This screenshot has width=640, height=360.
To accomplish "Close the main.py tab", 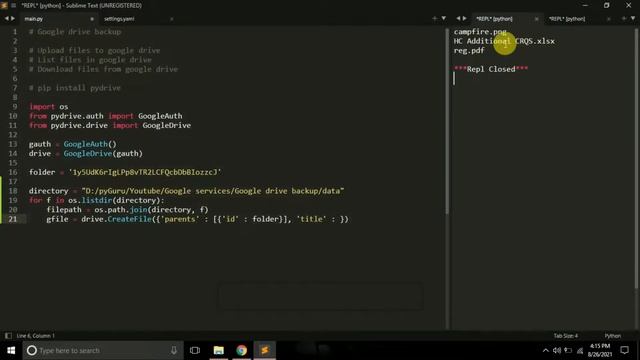I will [92, 19].
